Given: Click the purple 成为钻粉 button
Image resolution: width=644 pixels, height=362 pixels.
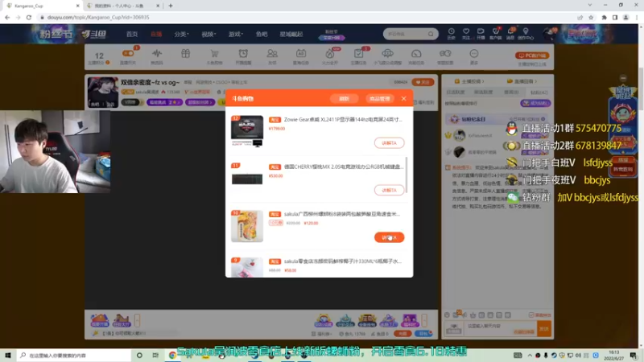Looking at the screenshot, I should [x=535, y=103].
